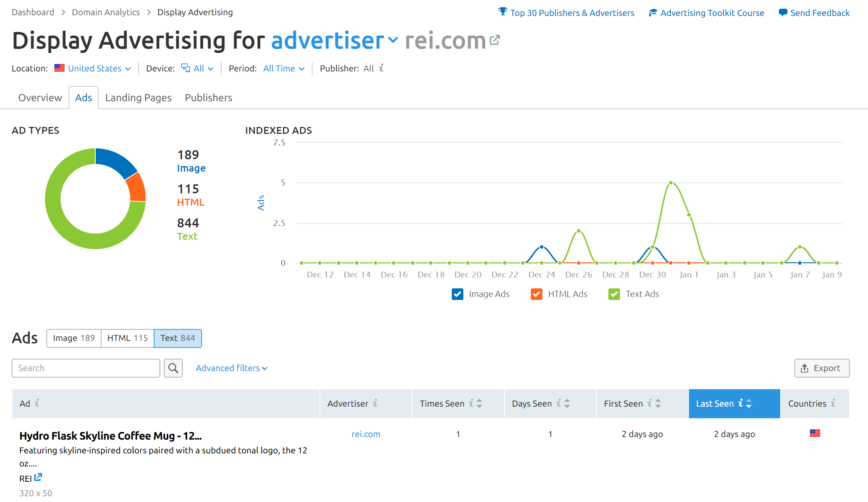Toggle the HTML Ads checkbox off
Viewport: 868px width, 502px height.
(x=537, y=293)
